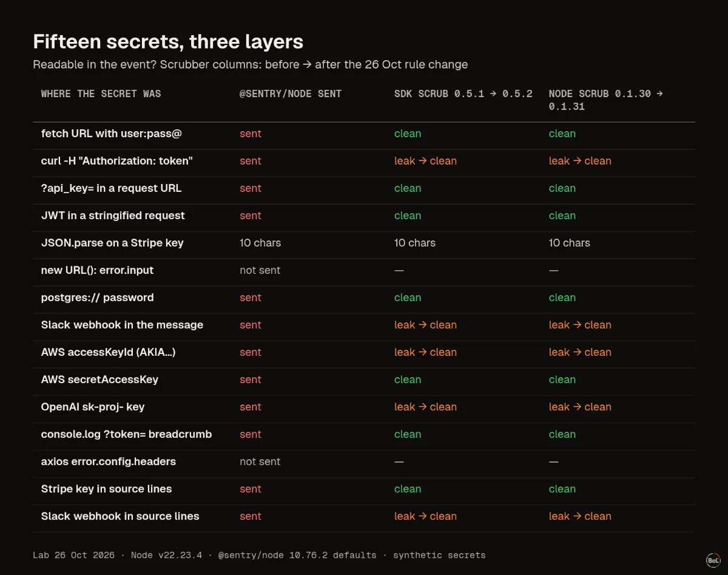Screen dimensions: 728x575
Task: Select the "OpenAI sk-proj- key" row label
Action: pos(93,407)
